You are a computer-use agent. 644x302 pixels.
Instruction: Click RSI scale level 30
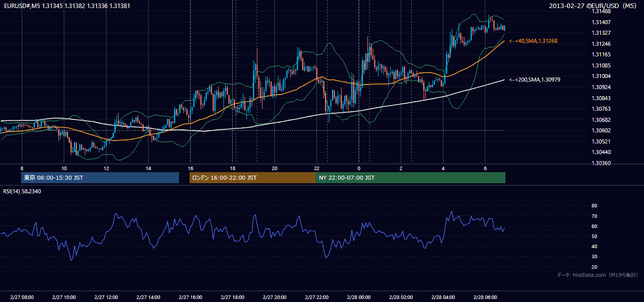click(x=594, y=257)
